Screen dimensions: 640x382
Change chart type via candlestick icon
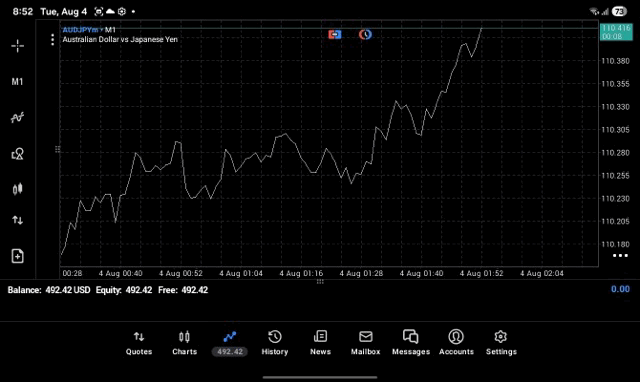[x=17, y=189]
